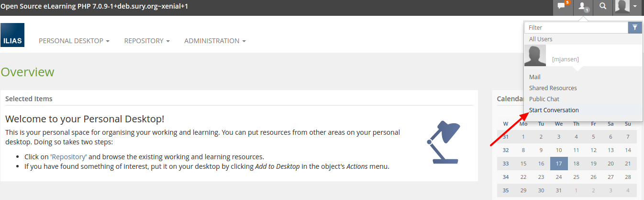This screenshot has height=200, width=644.
Task: Click the Who is online contacts icon
Action: click(583, 7)
